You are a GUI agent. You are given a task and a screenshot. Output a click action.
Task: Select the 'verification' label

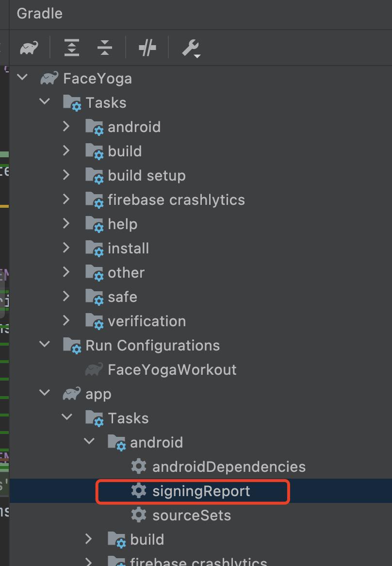(147, 321)
